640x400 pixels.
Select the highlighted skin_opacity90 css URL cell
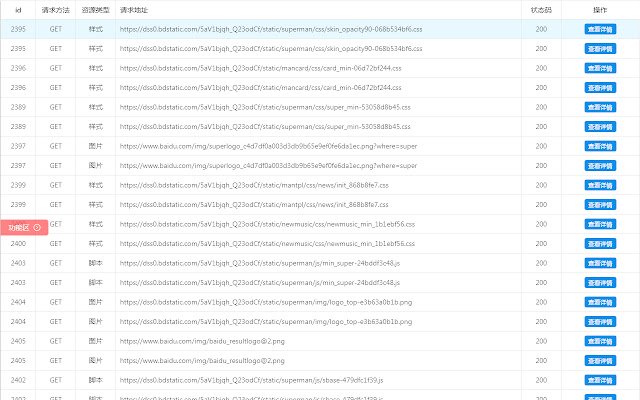point(271,29)
